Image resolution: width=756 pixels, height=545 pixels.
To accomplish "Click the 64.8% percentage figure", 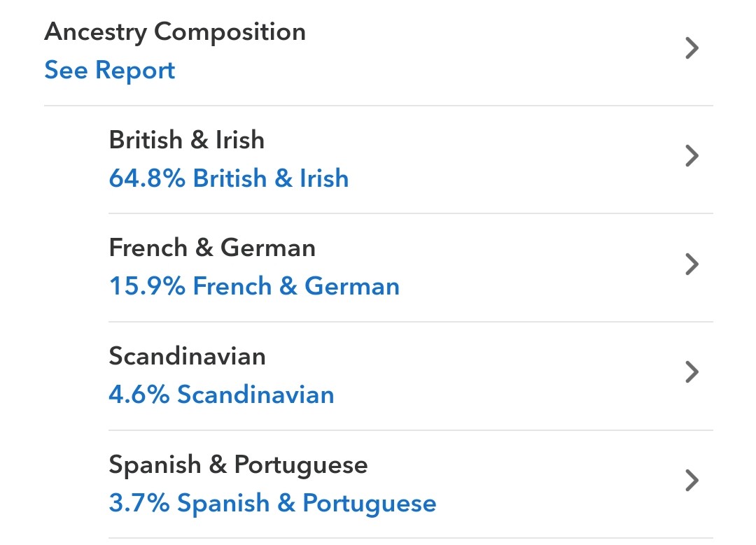I will [147, 178].
